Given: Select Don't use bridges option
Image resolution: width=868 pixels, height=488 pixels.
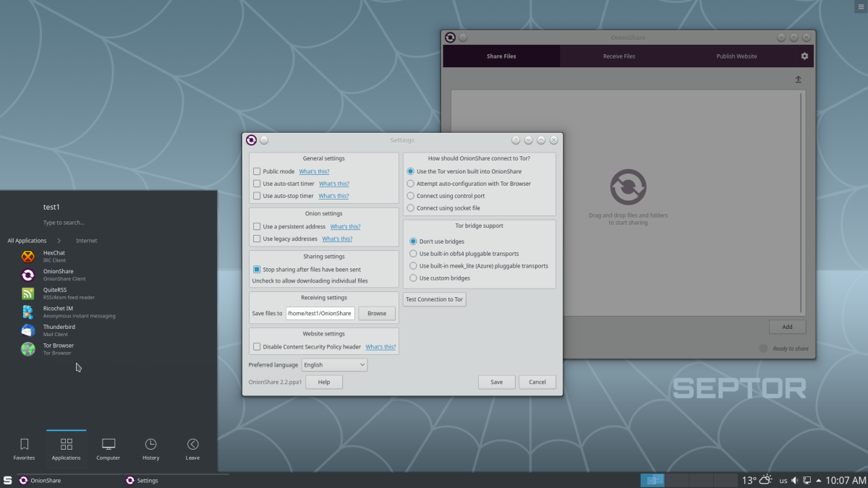Looking at the screenshot, I should point(413,241).
